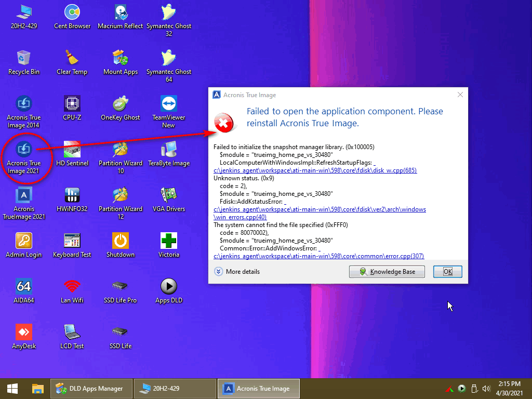
Task: Select the 'Failed to initialize the snapshot' line
Action: [x=294, y=147]
